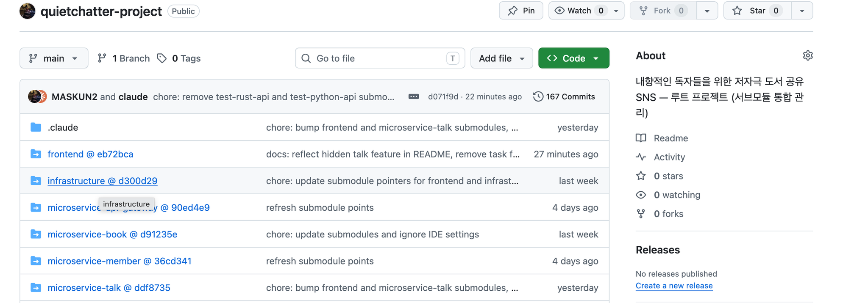The width and height of the screenshot is (868, 303).
Task: Open microservice-book @ d91235e submodule
Action: [112, 234]
